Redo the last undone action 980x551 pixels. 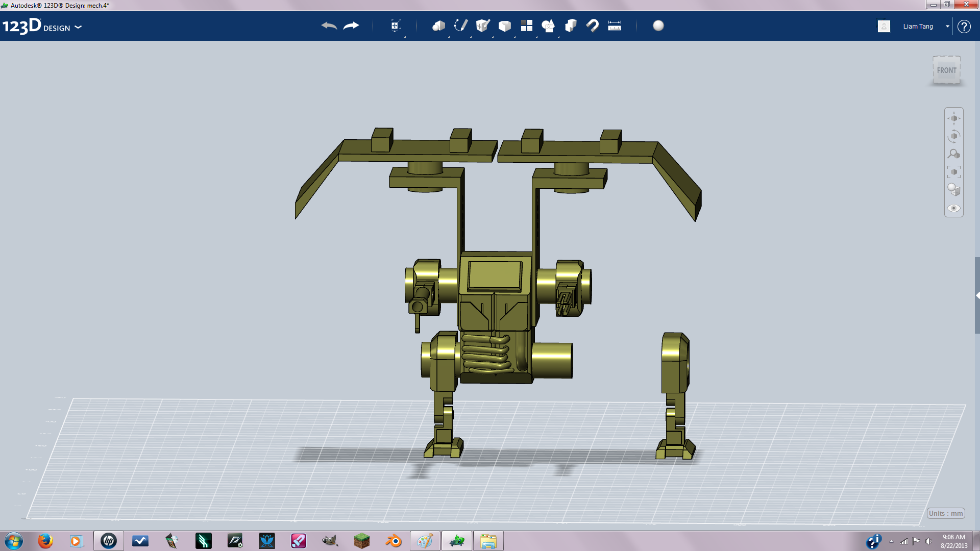pos(351,26)
